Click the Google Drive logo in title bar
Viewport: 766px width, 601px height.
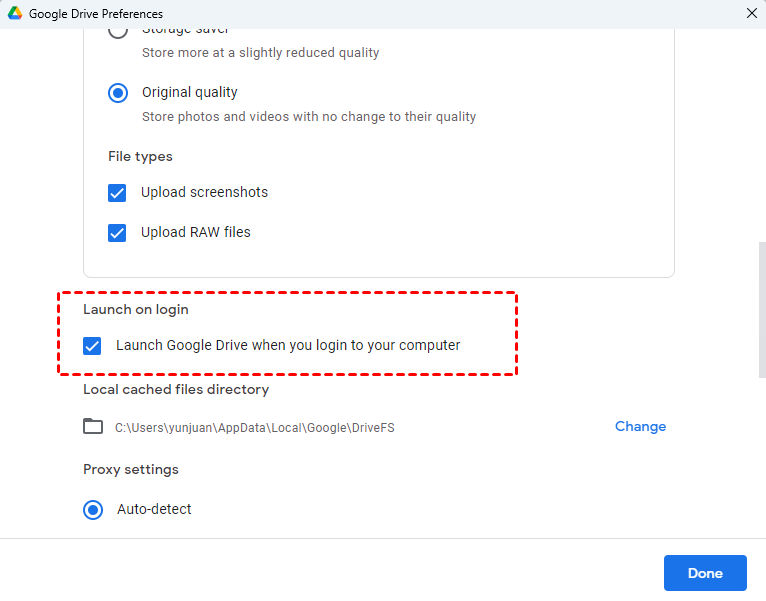tap(15, 13)
